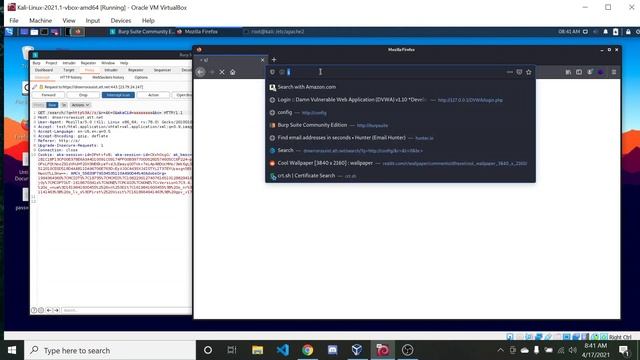Select Burp Suite Community Edition suggestion

tap(400, 125)
